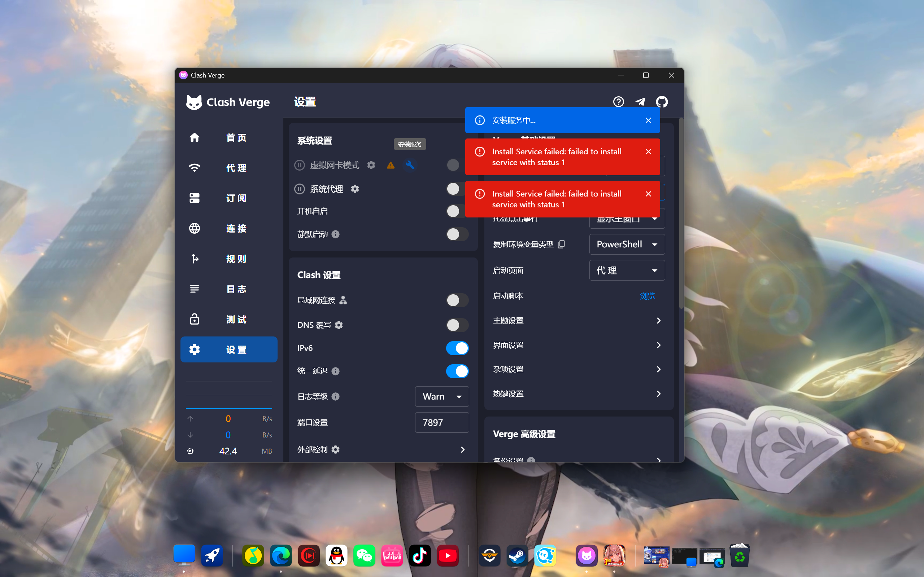Click the DNS override gear icon
The width and height of the screenshot is (924, 577).
pyautogui.click(x=339, y=325)
